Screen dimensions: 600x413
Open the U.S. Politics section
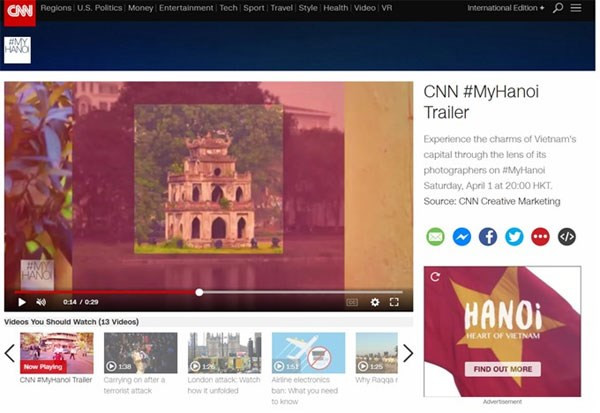[x=100, y=8]
